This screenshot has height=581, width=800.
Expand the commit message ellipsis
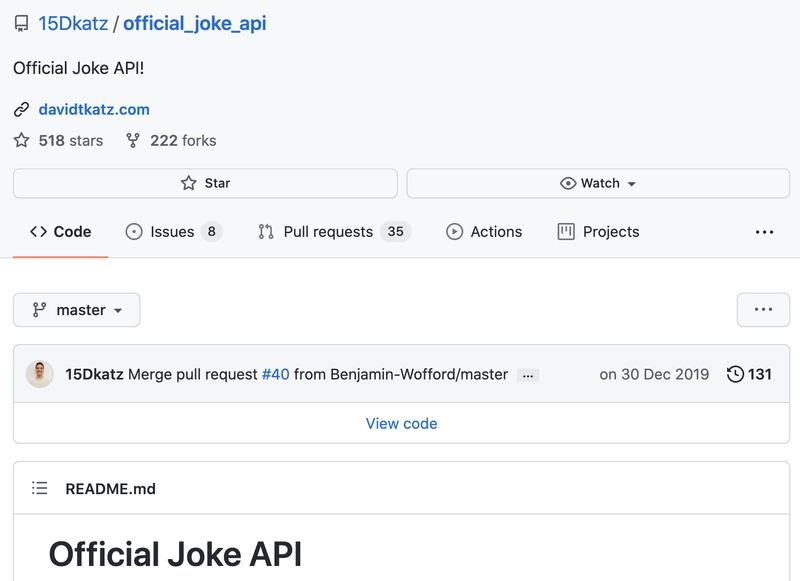[x=528, y=376]
